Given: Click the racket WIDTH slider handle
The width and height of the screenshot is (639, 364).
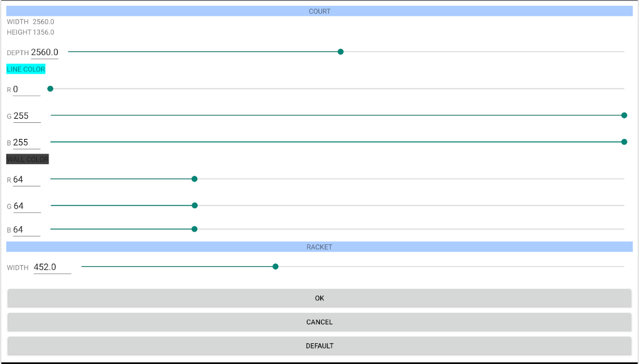Looking at the screenshot, I should tap(276, 267).
